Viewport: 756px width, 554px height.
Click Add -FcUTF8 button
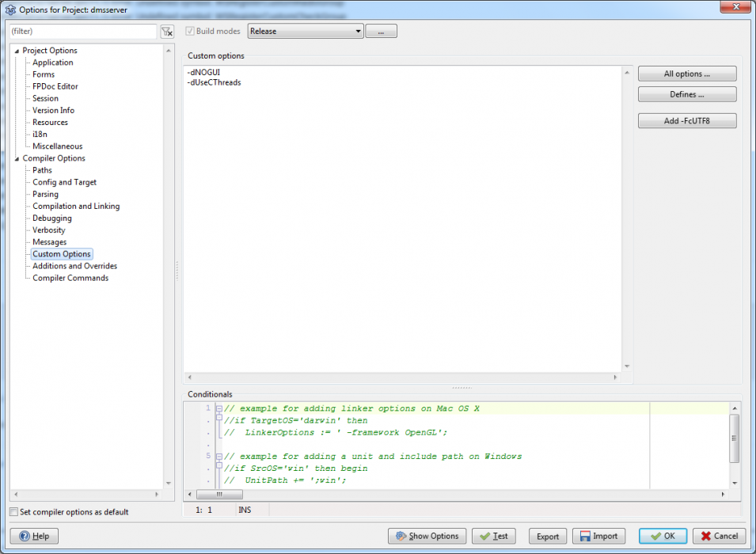coord(687,120)
